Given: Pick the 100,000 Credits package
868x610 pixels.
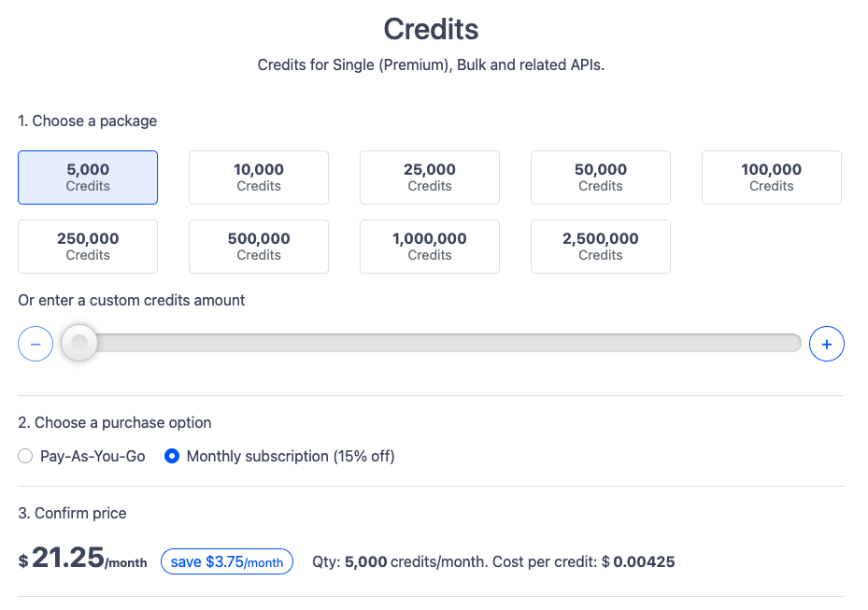Looking at the screenshot, I should [772, 177].
